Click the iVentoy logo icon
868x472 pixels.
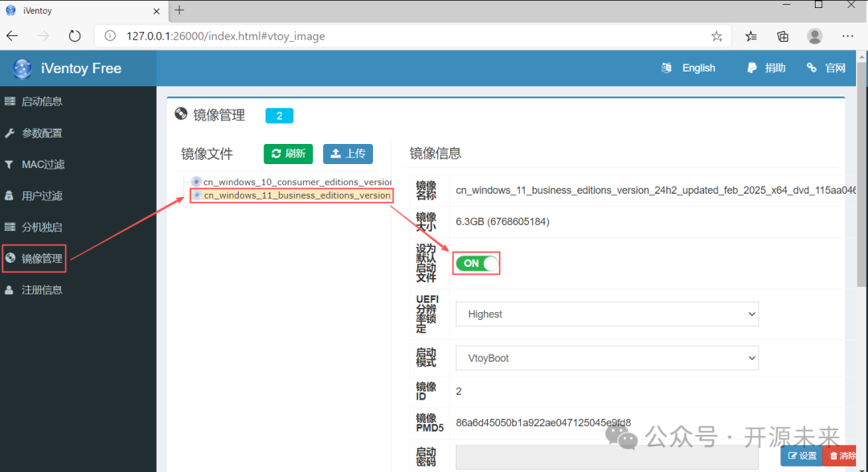coord(23,68)
